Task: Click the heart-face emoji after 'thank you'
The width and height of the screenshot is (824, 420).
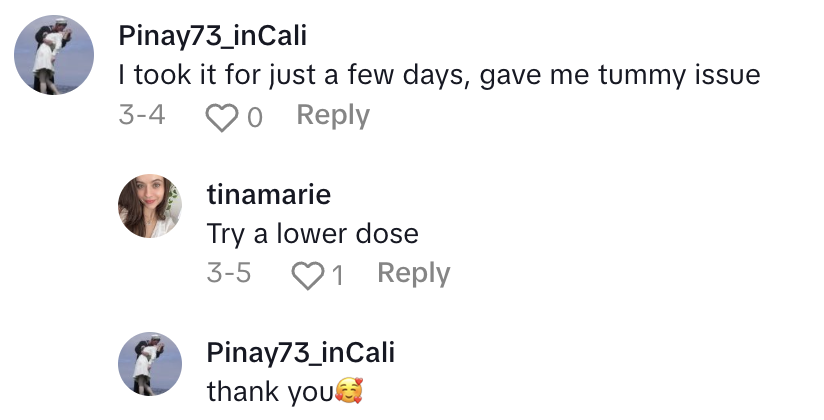Action: (x=347, y=391)
